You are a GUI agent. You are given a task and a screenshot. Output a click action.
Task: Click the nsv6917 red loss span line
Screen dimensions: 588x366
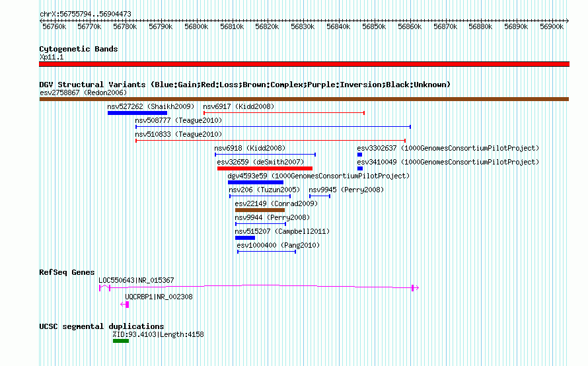pos(284,113)
